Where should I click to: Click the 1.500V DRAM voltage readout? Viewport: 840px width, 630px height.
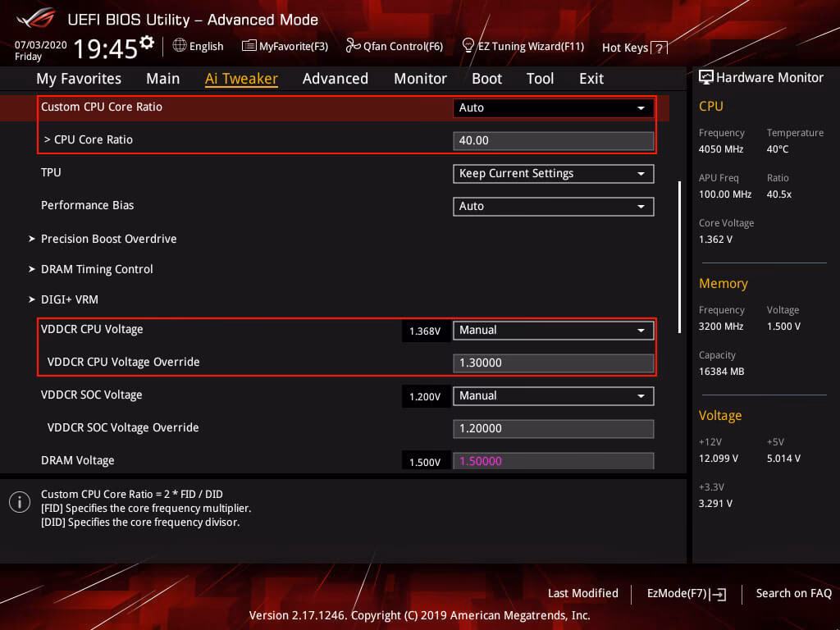click(x=425, y=462)
